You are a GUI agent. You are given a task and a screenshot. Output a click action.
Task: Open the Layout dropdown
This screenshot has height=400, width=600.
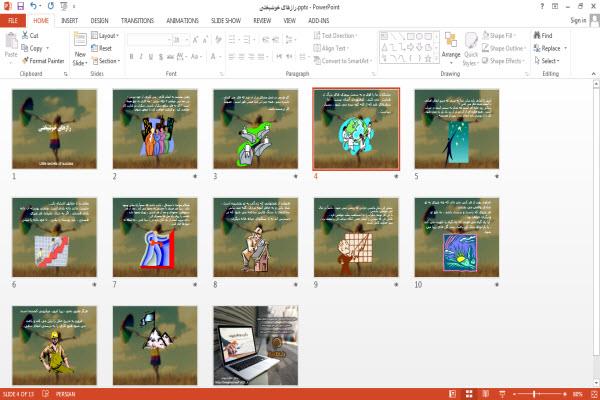pos(105,36)
